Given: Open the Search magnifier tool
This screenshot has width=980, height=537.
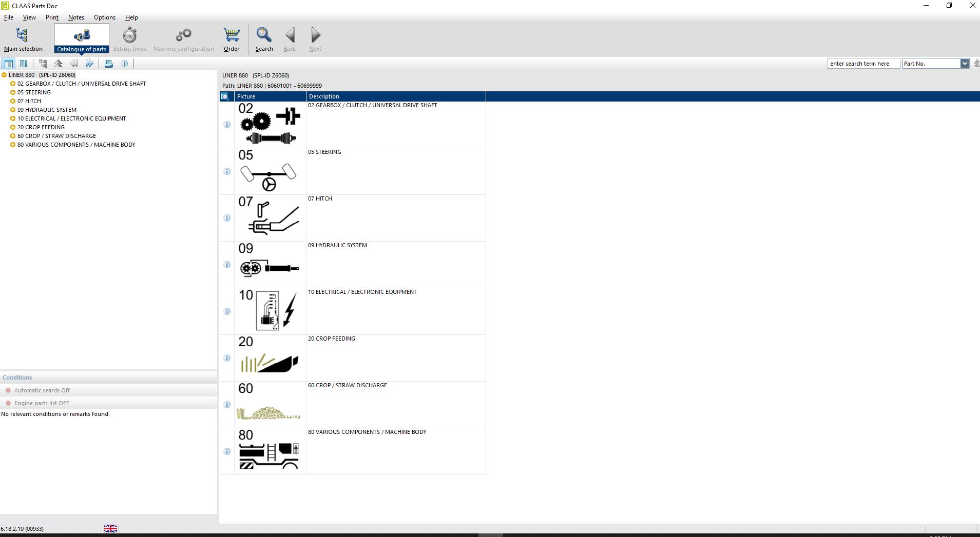Looking at the screenshot, I should point(264,39).
